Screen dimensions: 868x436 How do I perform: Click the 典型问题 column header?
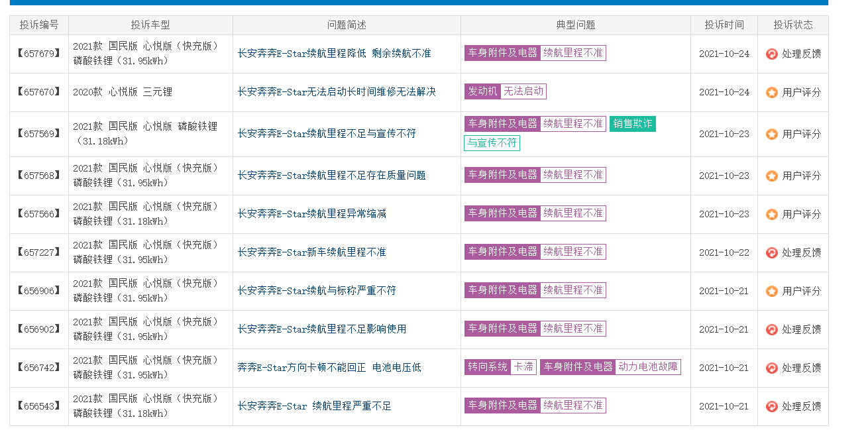(576, 25)
